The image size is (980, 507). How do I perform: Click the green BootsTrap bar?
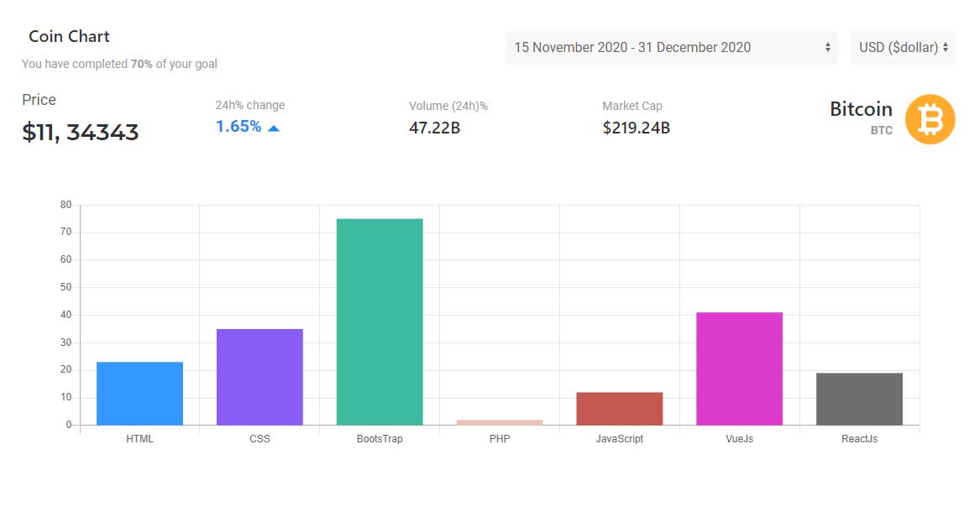point(380,321)
